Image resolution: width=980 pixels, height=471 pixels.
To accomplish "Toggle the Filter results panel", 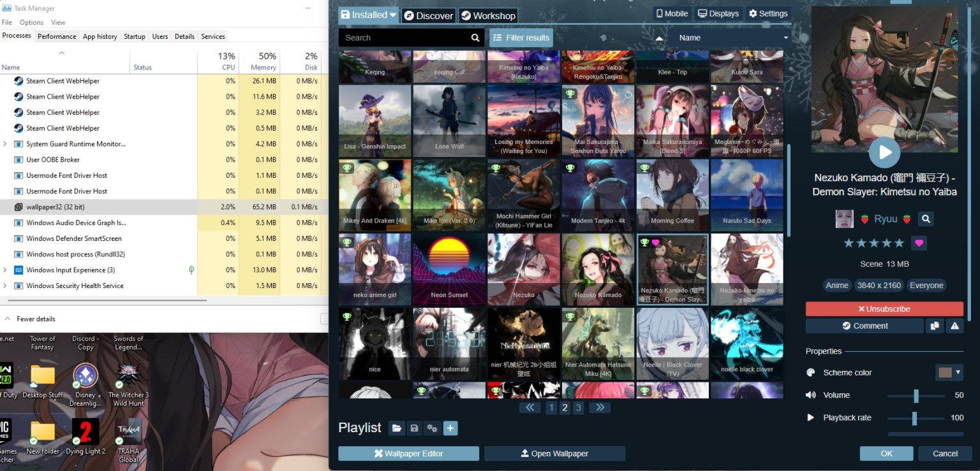I will [521, 38].
